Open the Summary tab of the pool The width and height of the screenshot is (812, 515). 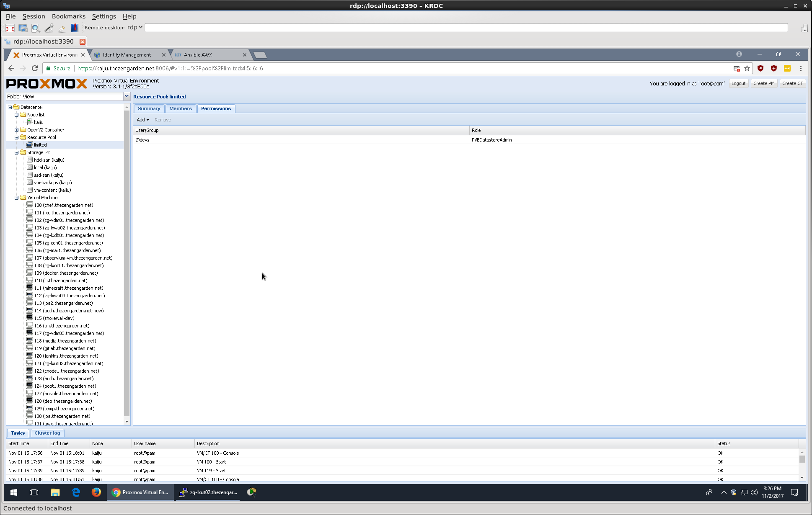[x=149, y=108]
